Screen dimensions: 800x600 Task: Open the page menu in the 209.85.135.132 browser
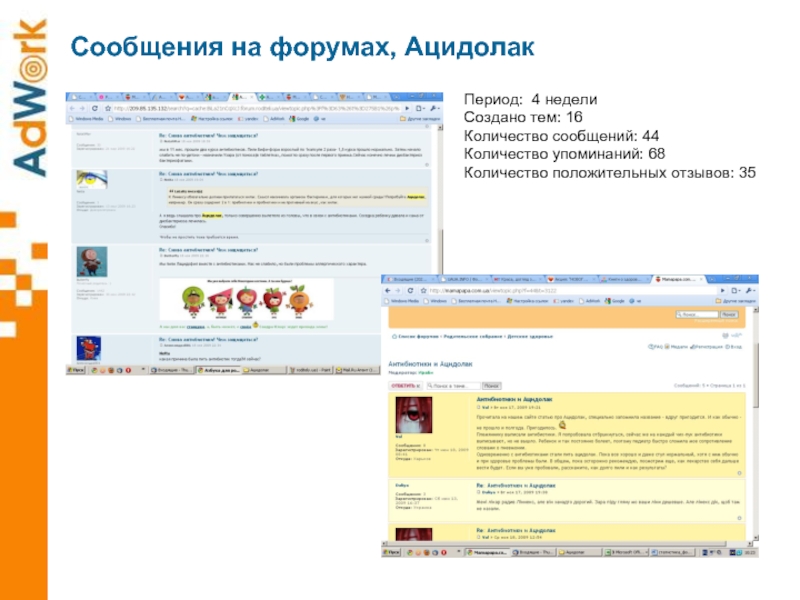click(420, 108)
